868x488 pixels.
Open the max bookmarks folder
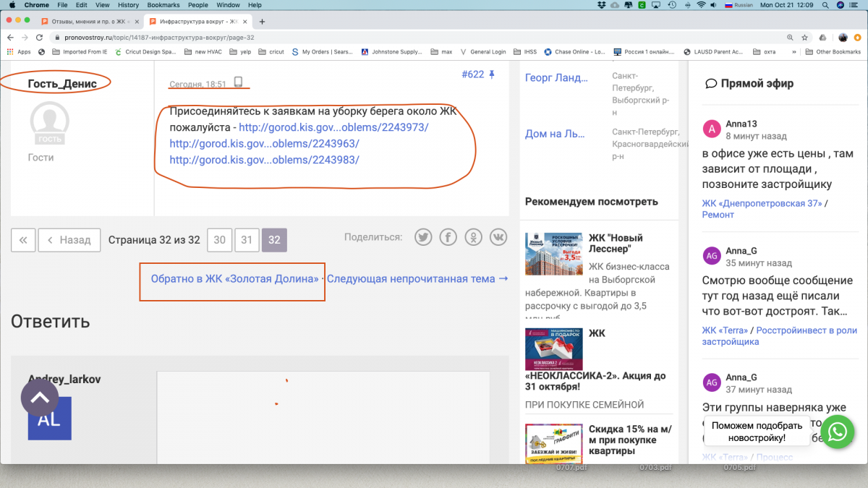coord(441,52)
